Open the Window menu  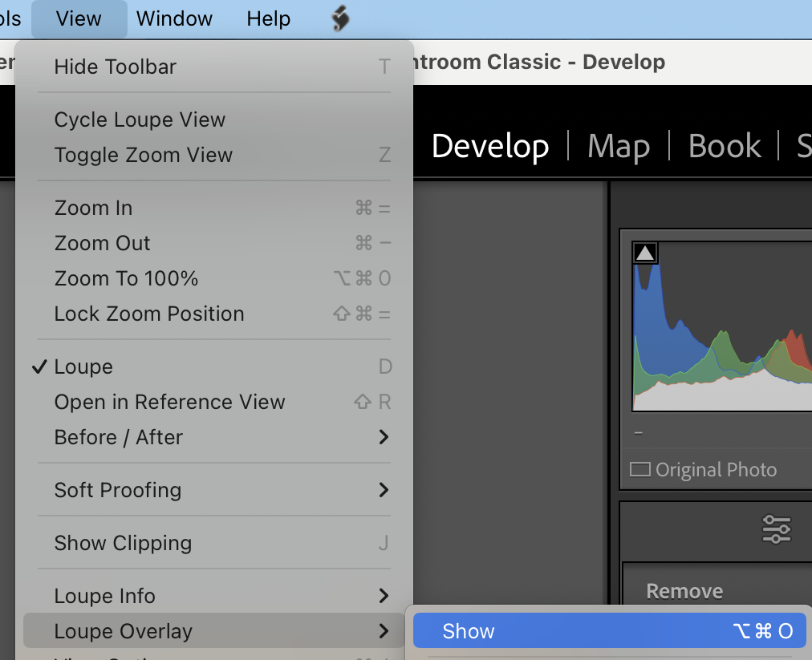[x=173, y=18]
